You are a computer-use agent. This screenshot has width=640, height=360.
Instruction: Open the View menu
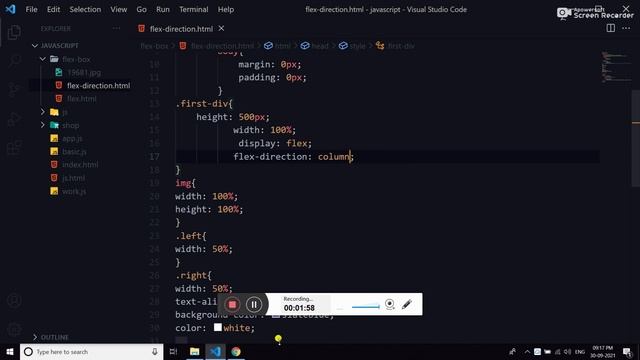coord(118,9)
